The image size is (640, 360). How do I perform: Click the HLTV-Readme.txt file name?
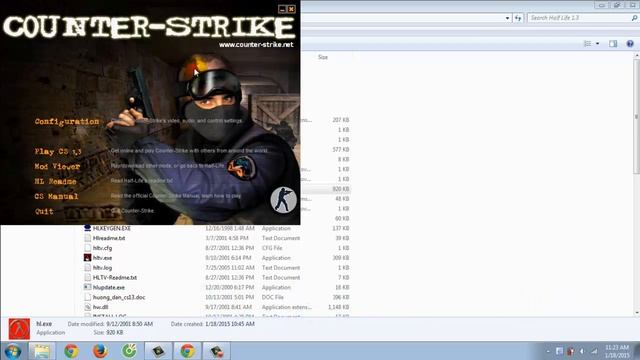click(x=115, y=278)
